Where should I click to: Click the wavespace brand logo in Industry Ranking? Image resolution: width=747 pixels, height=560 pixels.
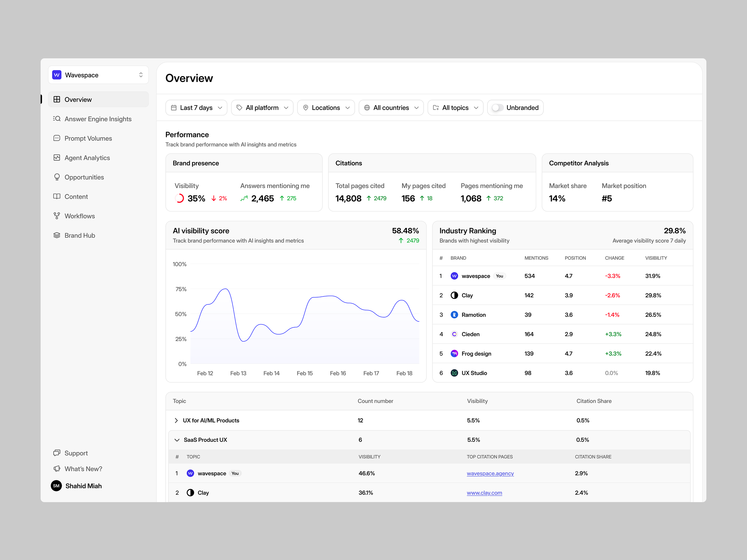point(454,276)
